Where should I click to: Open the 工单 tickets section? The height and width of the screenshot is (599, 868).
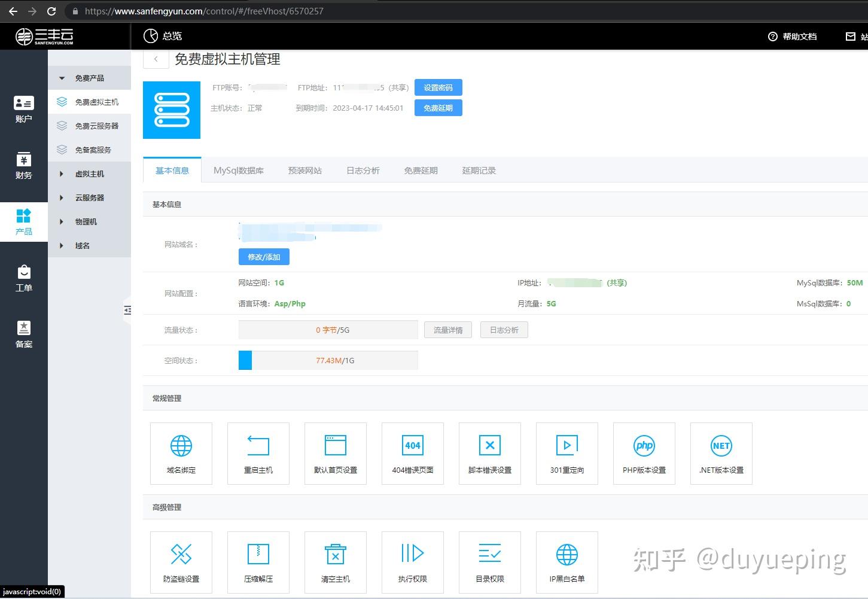tap(24, 278)
